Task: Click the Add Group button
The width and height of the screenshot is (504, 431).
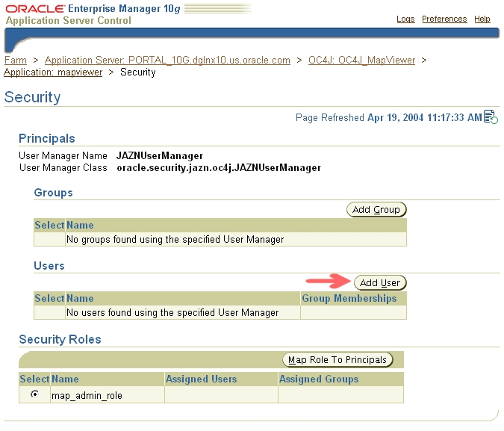Action: tap(376, 210)
